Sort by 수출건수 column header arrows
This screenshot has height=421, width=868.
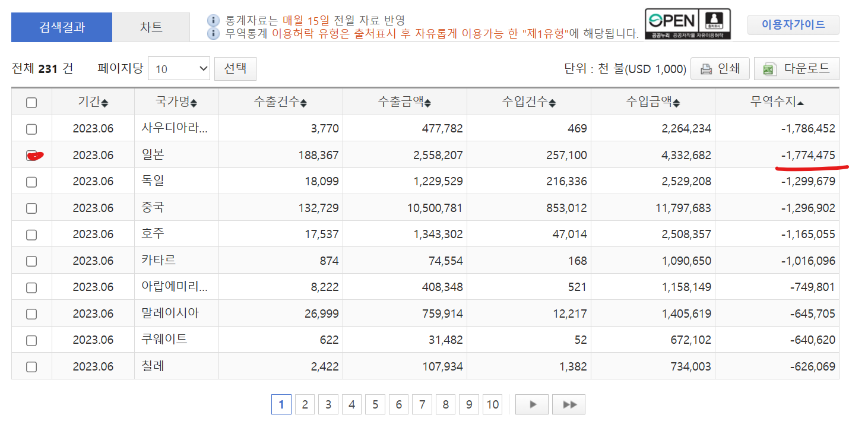coord(303,103)
